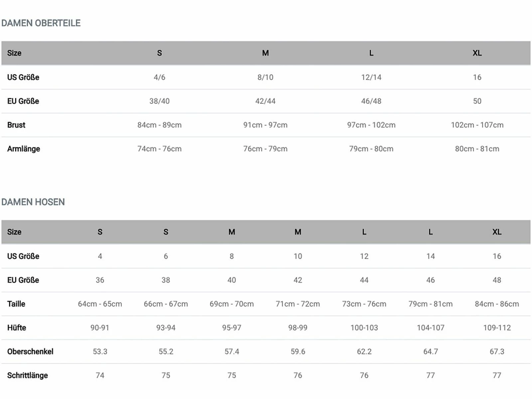Image resolution: width=532 pixels, height=399 pixels.
Task: Click the 84cm - 86cm waist cell
Action: pos(497,304)
